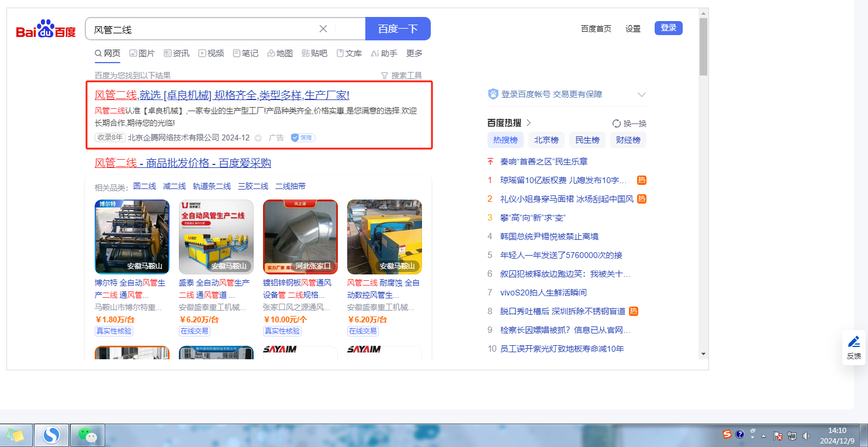Click 真实性核验 tag under 博尔特 product
Viewport: 868px width, 447px height.
tap(114, 331)
